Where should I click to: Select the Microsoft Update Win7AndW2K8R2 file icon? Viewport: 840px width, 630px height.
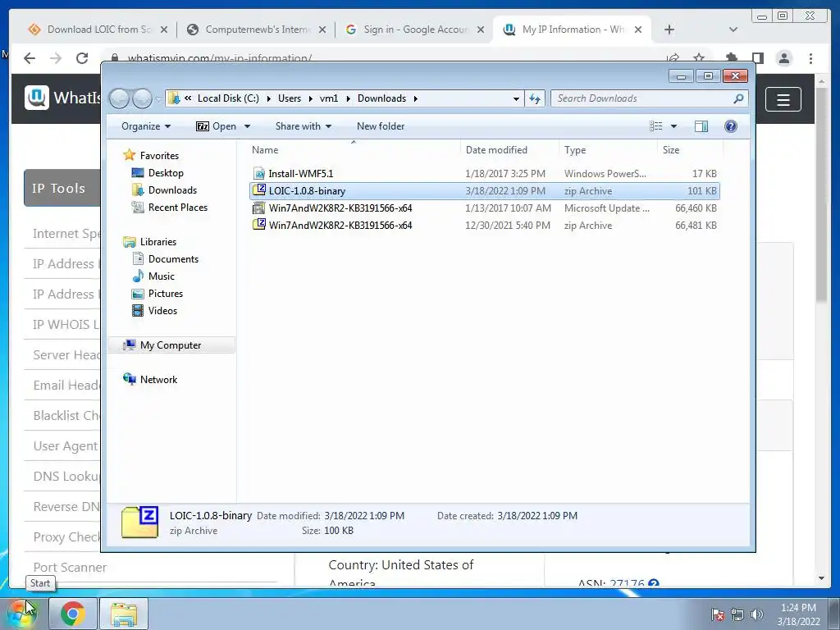(259, 208)
